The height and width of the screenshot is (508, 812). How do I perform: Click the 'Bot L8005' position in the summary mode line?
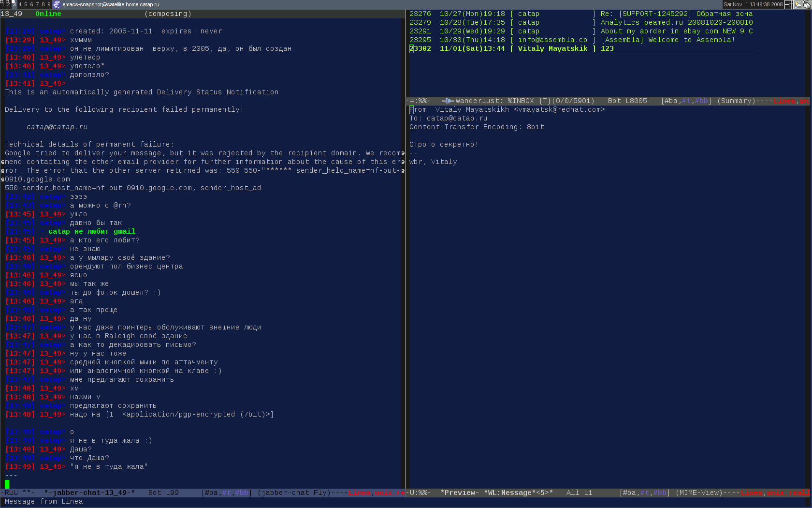coord(627,101)
